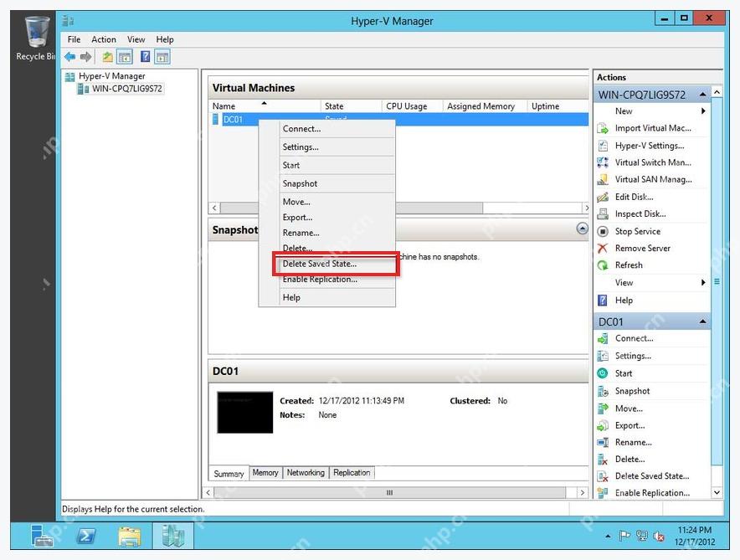Viewport: 740px width, 560px height.
Task: Click the server Help icon in Actions pane
Action: tap(603, 300)
